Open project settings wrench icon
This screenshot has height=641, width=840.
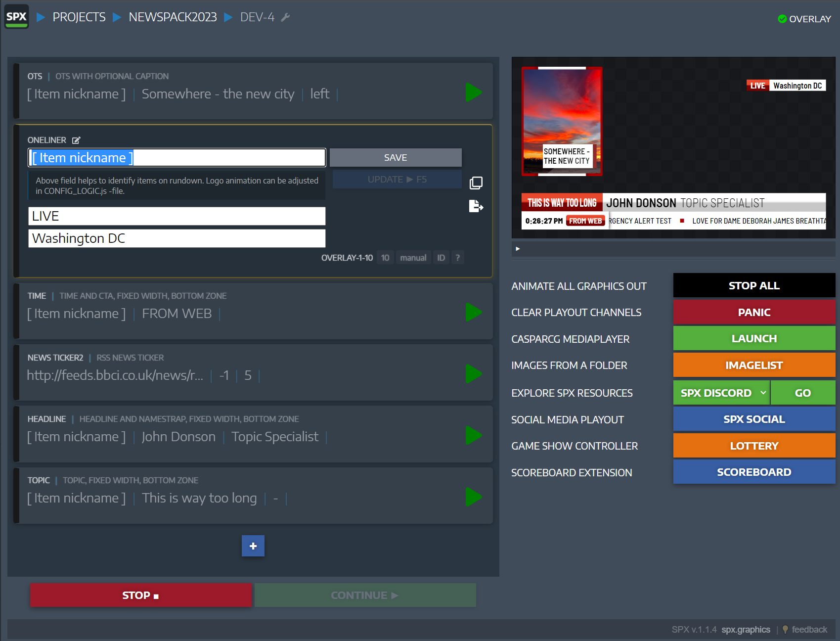point(285,17)
